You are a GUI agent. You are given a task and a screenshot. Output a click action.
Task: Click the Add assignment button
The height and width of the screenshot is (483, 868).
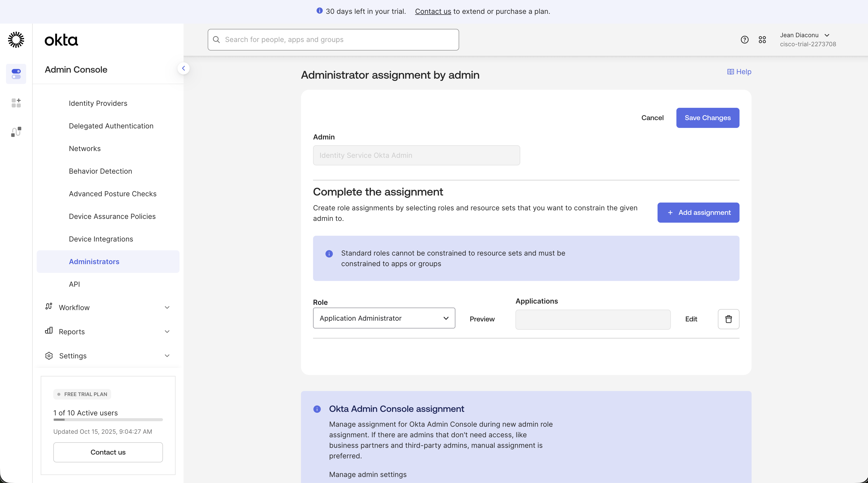point(698,213)
